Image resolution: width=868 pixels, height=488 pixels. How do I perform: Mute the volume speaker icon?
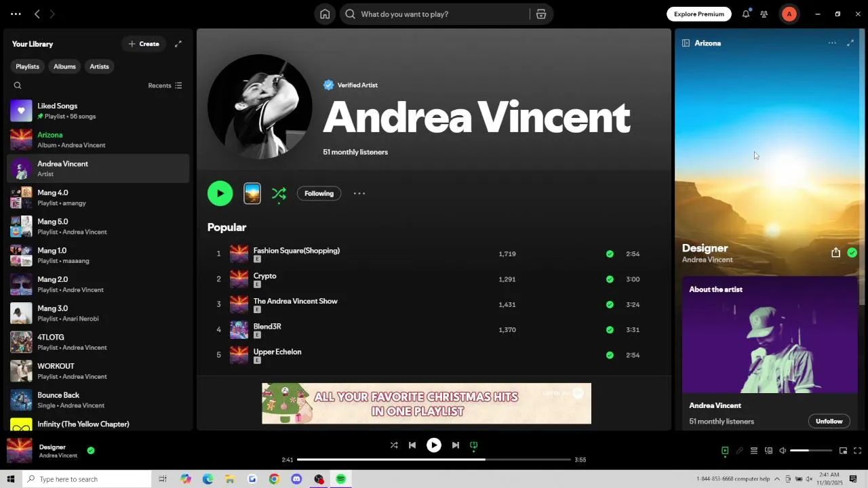coord(783,451)
